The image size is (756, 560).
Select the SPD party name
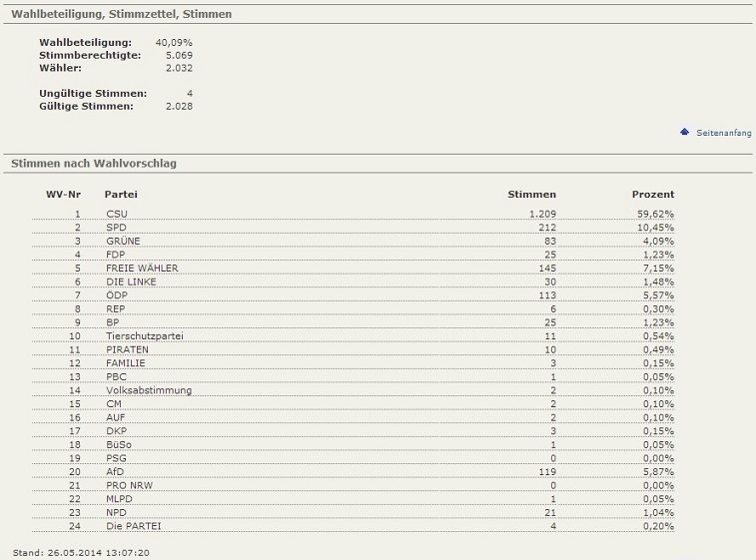tap(116, 228)
